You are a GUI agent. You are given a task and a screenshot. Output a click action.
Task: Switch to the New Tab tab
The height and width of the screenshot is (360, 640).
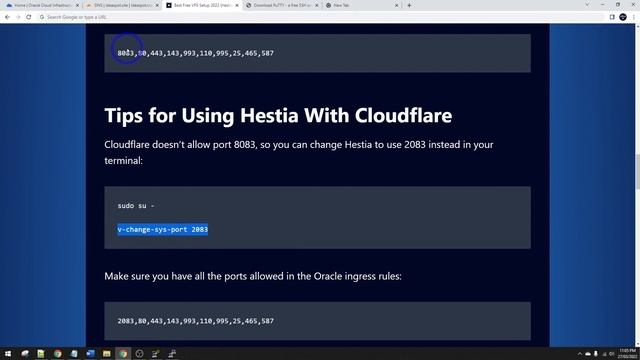pos(361,5)
